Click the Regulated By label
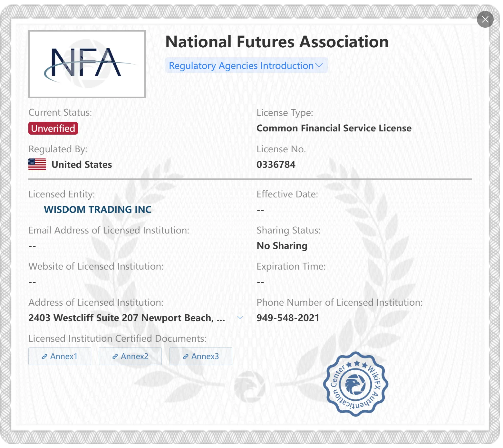 pyautogui.click(x=58, y=149)
